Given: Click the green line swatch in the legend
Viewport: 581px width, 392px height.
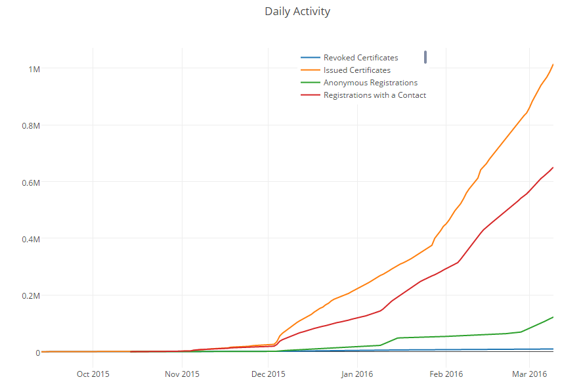Looking at the screenshot, I should click(x=310, y=83).
